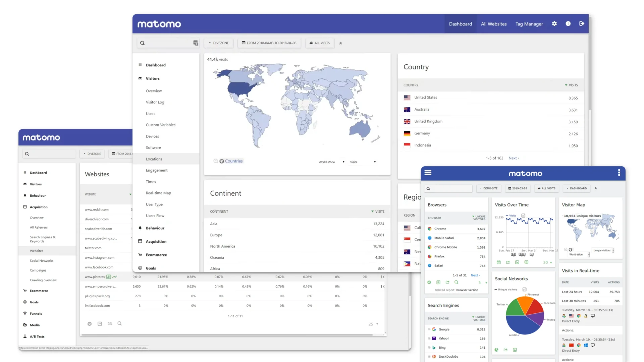Open the three-dot menu in mobile header

pyautogui.click(x=619, y=173)
